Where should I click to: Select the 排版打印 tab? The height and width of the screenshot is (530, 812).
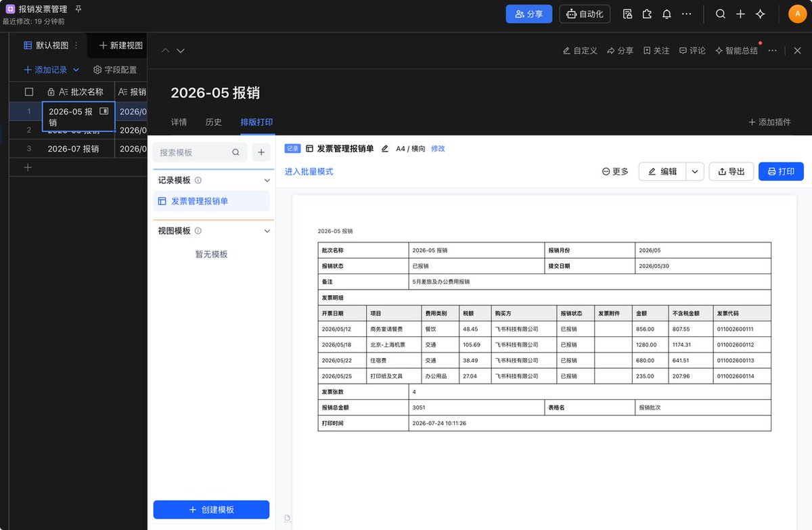[x=257, y=122]
